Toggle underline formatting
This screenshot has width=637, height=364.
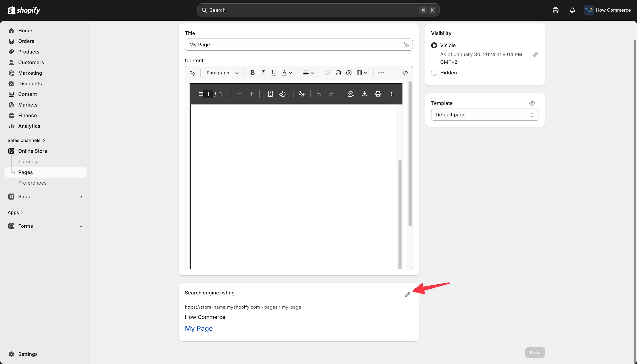pyautogui.click(x=273, y=73)
